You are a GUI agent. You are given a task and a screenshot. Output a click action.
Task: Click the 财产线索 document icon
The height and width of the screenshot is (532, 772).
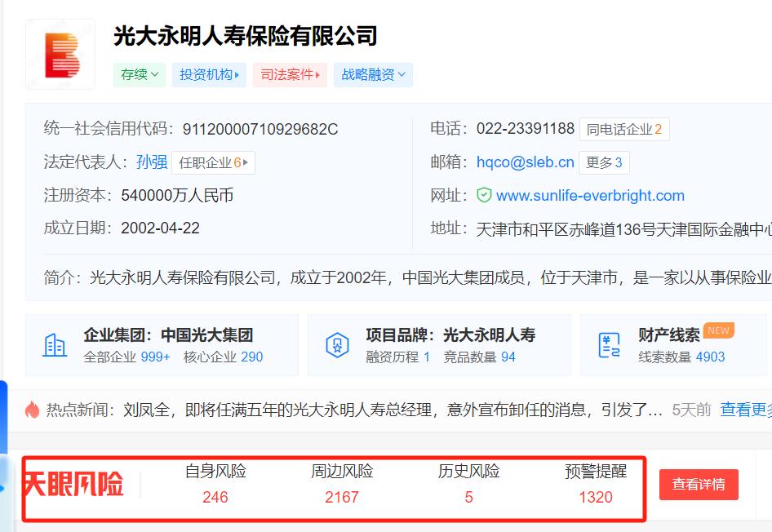tap(609, 345)
